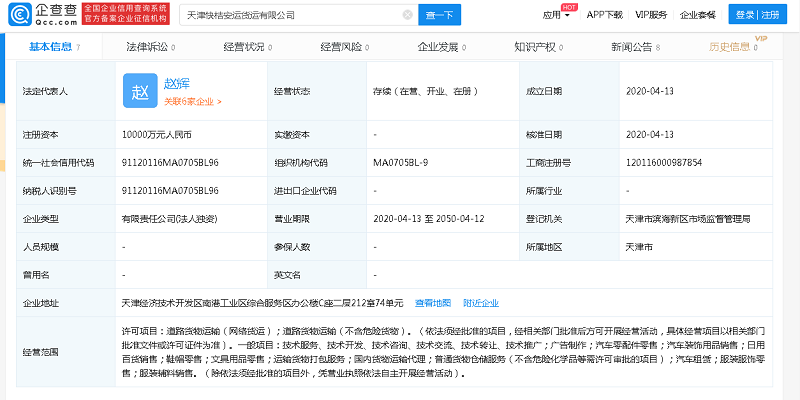Screen dimensions: 800x400
Task: Click the 附近企业 link
Action: pyautogui.click(x=481, y=303)
